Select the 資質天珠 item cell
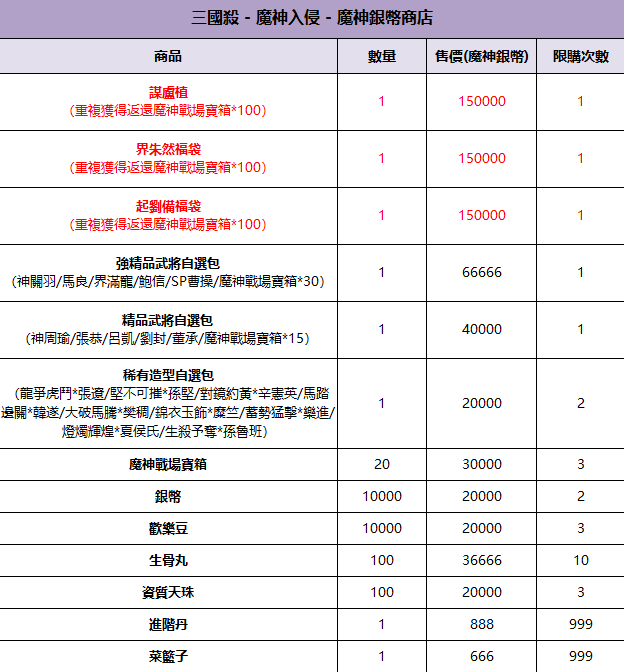Image resolution: width=624 pixels, height=672 pixels. [168, 592]
